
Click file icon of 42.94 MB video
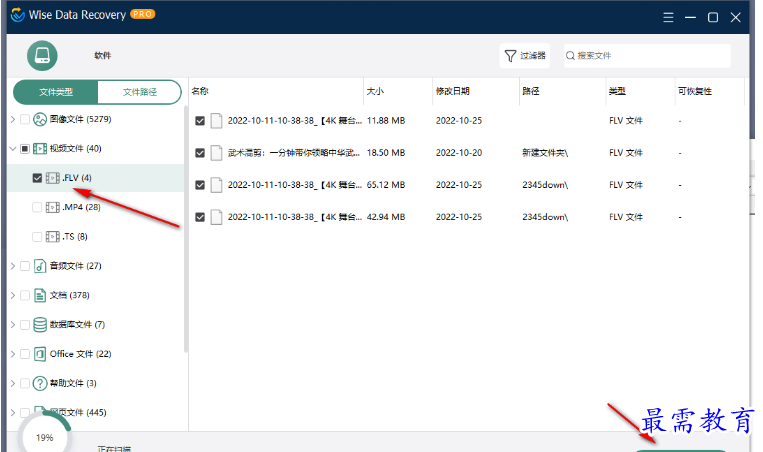(217, 217)
